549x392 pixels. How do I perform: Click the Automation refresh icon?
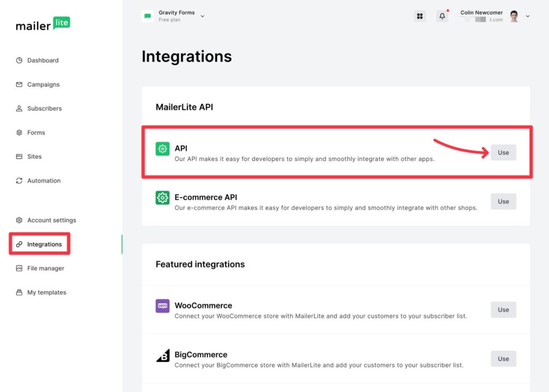(19, 181)
